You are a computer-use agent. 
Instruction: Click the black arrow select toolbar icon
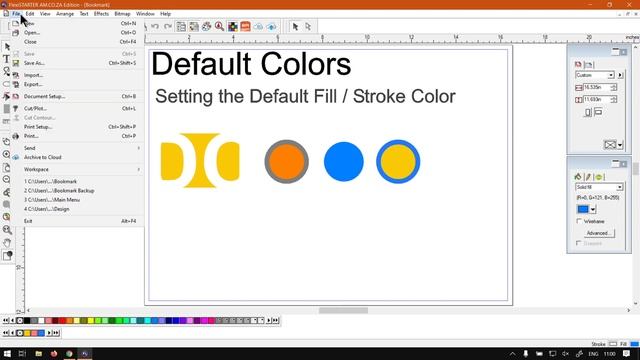(295, 27)
